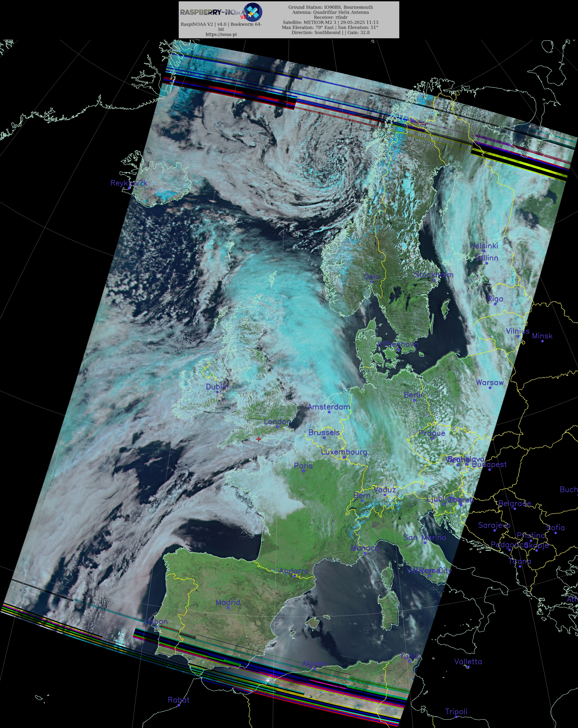This screenshot has width=578, height=728.
Task: Click the Budapest city label
Action: point(489,465)
